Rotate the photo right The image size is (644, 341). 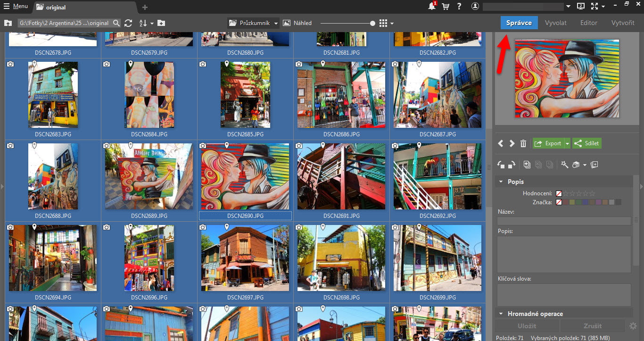[512, 165]
